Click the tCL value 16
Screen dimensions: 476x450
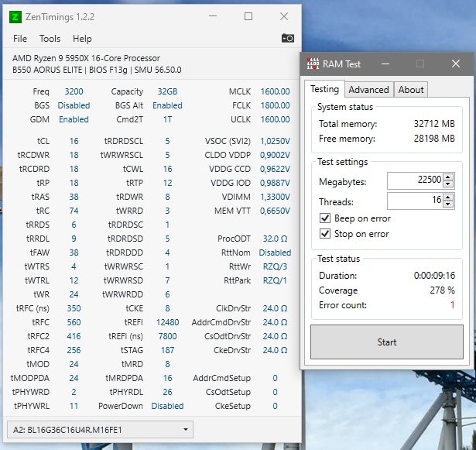click(74, 141)
